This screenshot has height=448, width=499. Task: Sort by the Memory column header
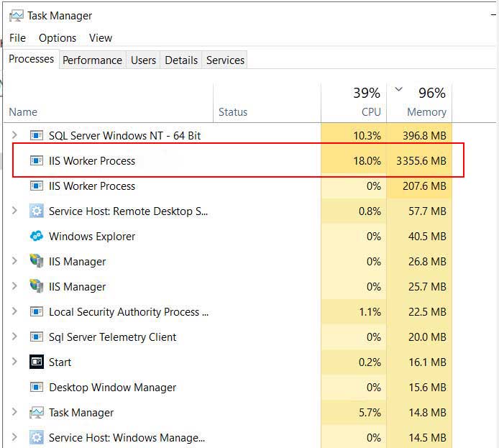[419, 102]
